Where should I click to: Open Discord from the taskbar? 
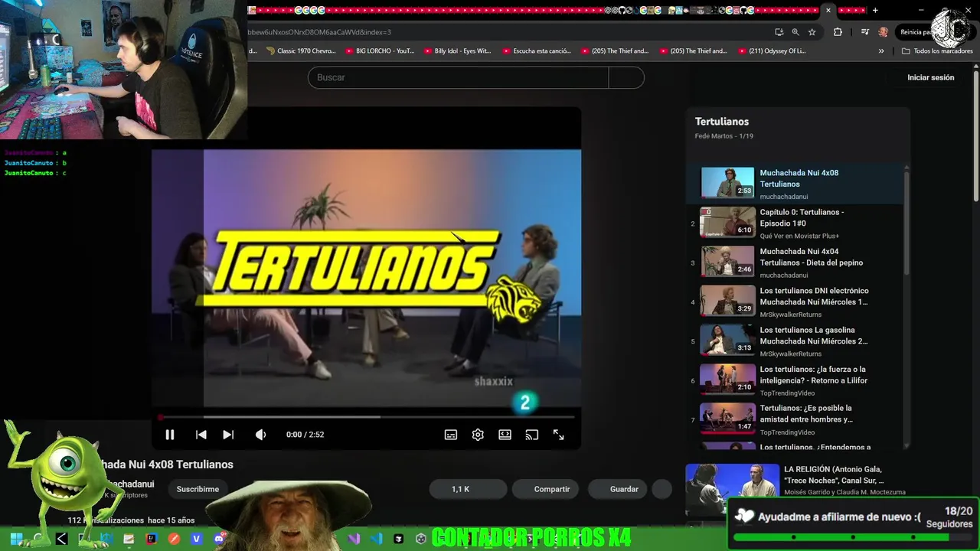[220, 539]
